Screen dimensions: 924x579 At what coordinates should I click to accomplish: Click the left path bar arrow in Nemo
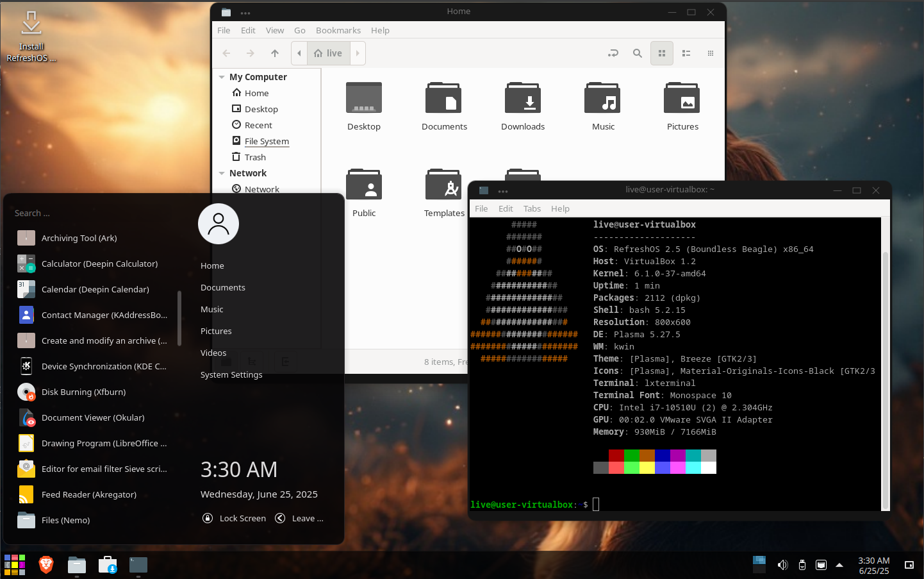click(299, 53)
